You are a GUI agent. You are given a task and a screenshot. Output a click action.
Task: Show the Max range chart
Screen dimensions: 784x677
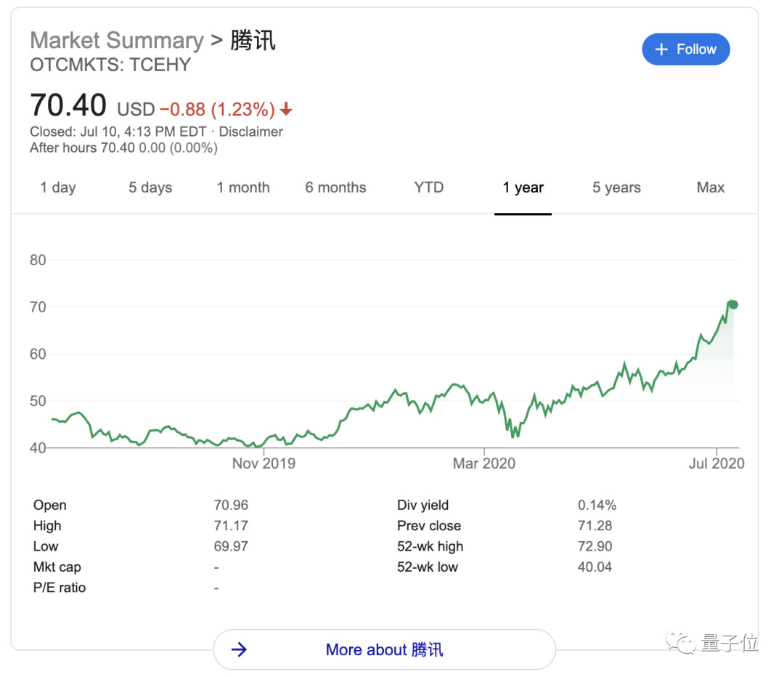click(711, 187)
